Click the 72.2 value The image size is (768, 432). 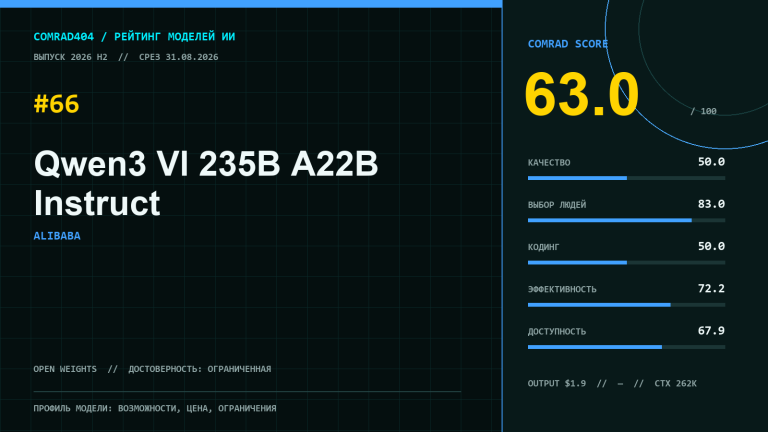coord(711,288)
